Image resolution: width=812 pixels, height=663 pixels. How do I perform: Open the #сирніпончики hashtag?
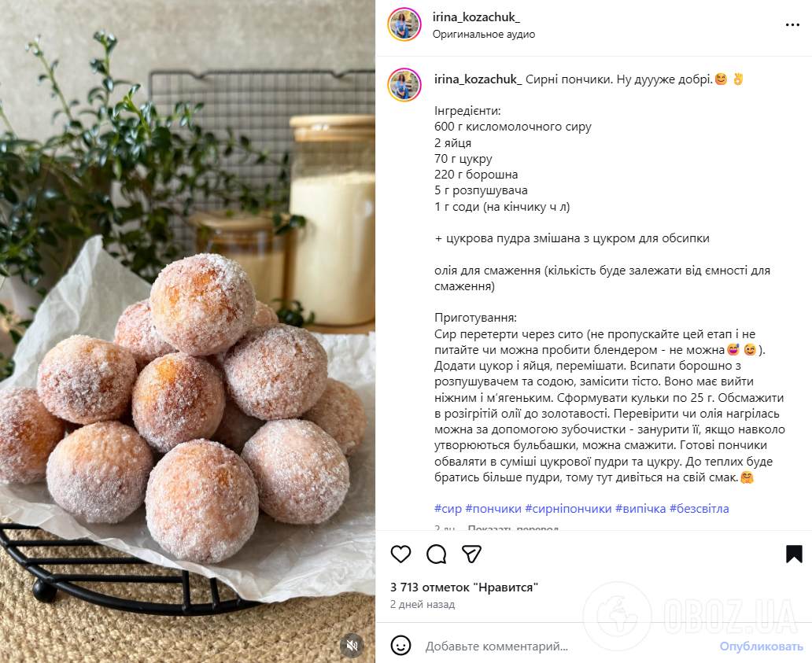pyautogui.click(x=568, y=509)
